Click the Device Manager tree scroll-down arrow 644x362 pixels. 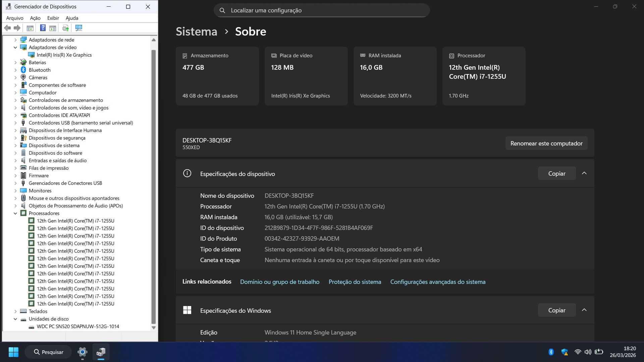(154, 327)
